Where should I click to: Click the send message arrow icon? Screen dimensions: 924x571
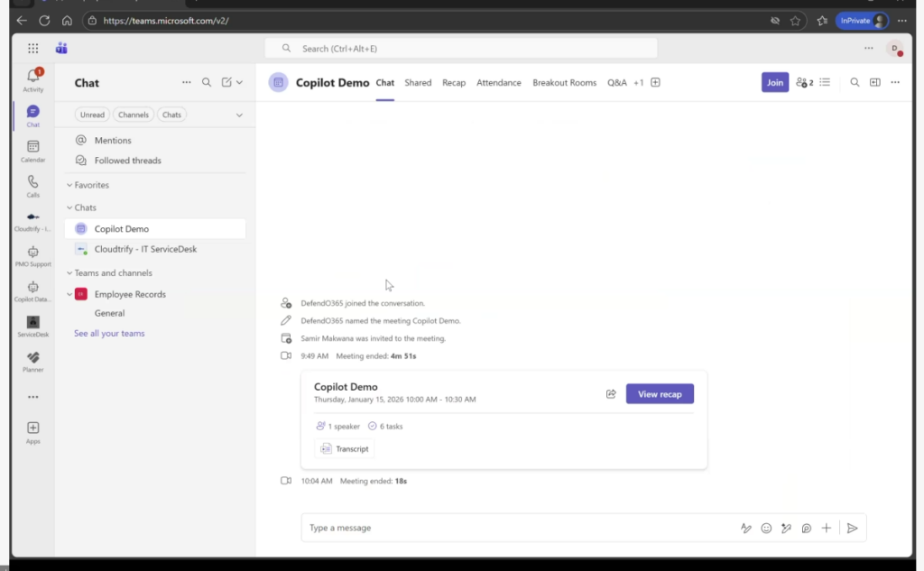(852, 529)
